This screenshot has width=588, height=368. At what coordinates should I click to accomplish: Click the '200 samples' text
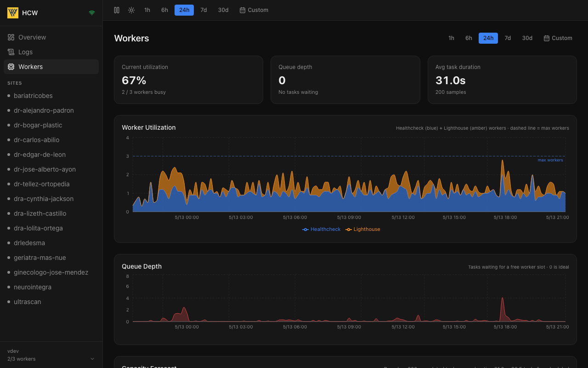[451, 92]
